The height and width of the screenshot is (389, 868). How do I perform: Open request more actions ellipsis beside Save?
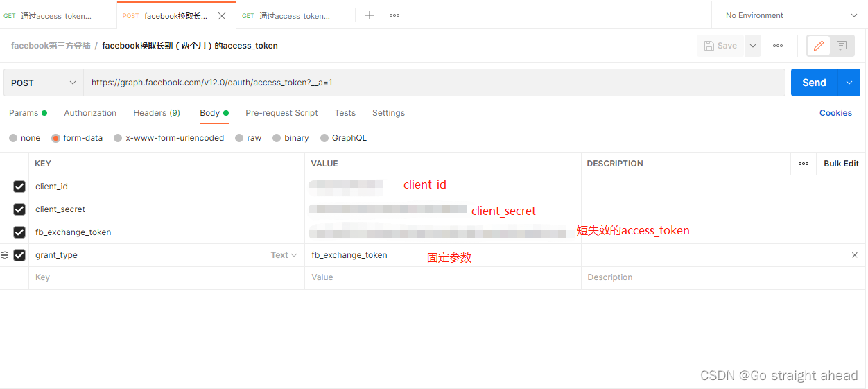click(x=778, y=46)
